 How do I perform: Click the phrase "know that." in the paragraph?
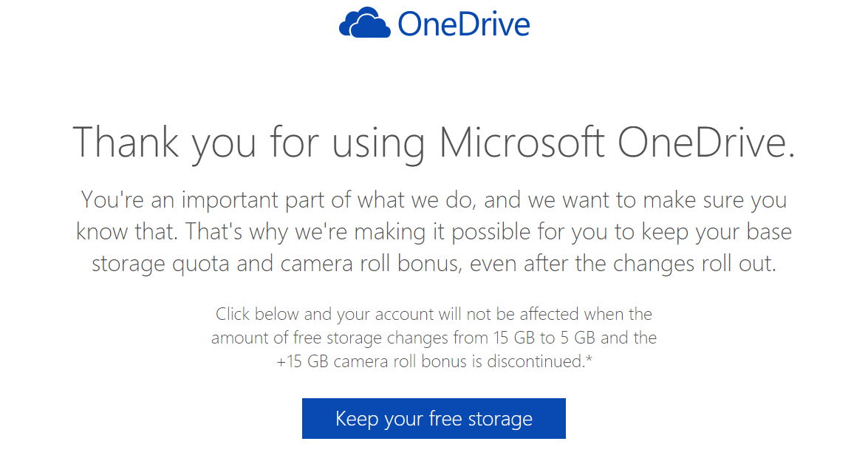pos(124,232)
